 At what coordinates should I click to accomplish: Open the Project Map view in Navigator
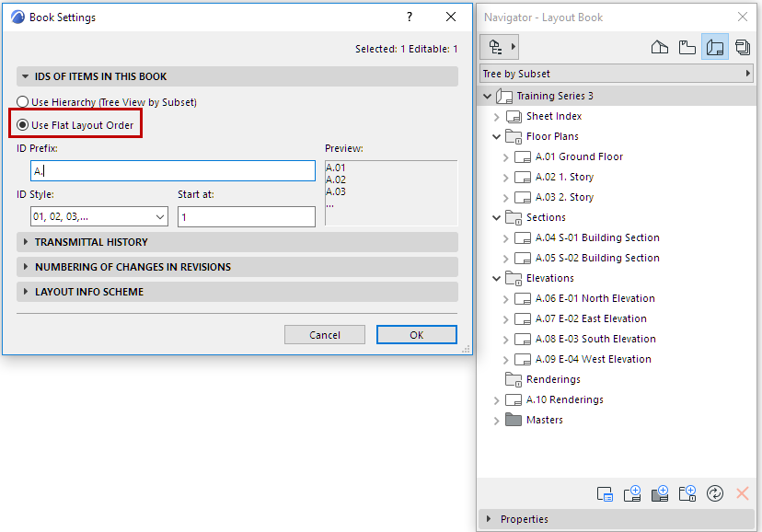[660, 47]
